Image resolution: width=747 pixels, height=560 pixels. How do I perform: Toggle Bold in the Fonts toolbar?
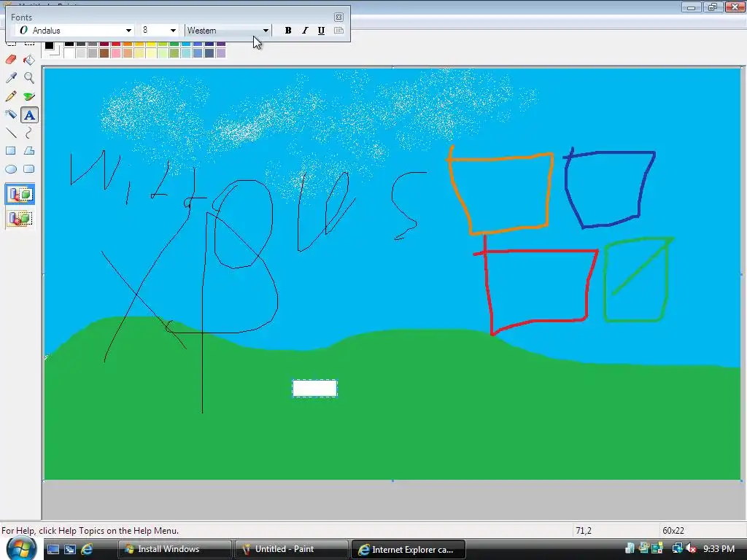[287, 31]
